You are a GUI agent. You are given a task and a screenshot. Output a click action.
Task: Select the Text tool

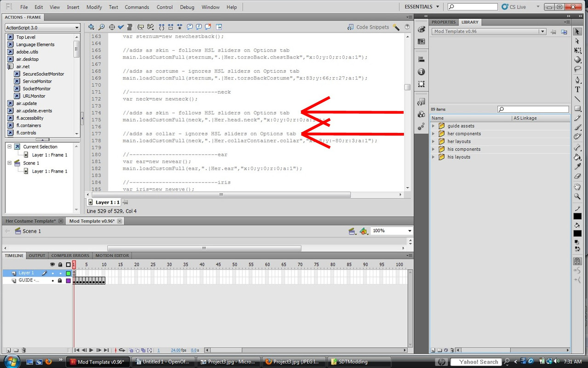click(577, 89)
